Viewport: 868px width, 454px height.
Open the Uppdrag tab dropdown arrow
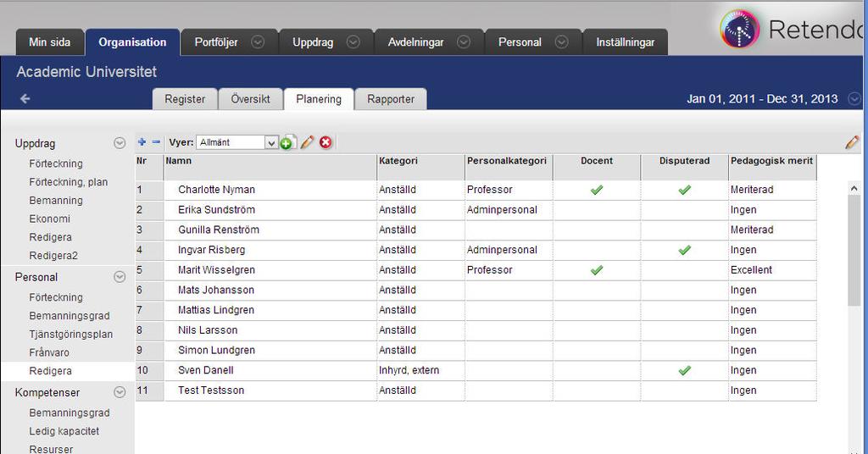[x=353, y=42]
